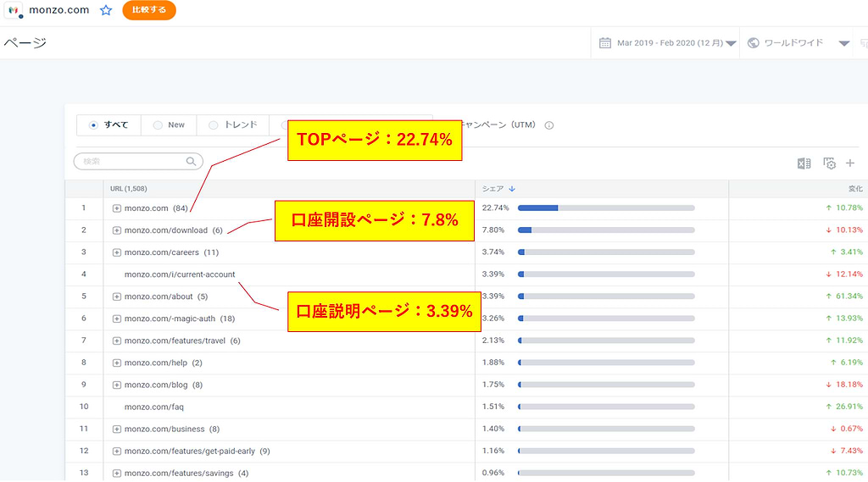Click the sort arrow next to シェア

click(x=512, y=189)
